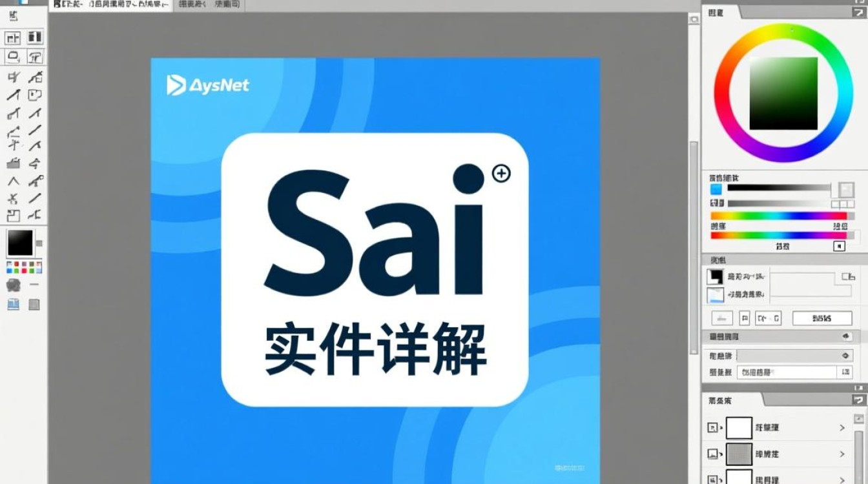Screen dimensions: 868x484
Task: Pick the black foreground color swatch in the toolbox
Action: pos(20,243)
